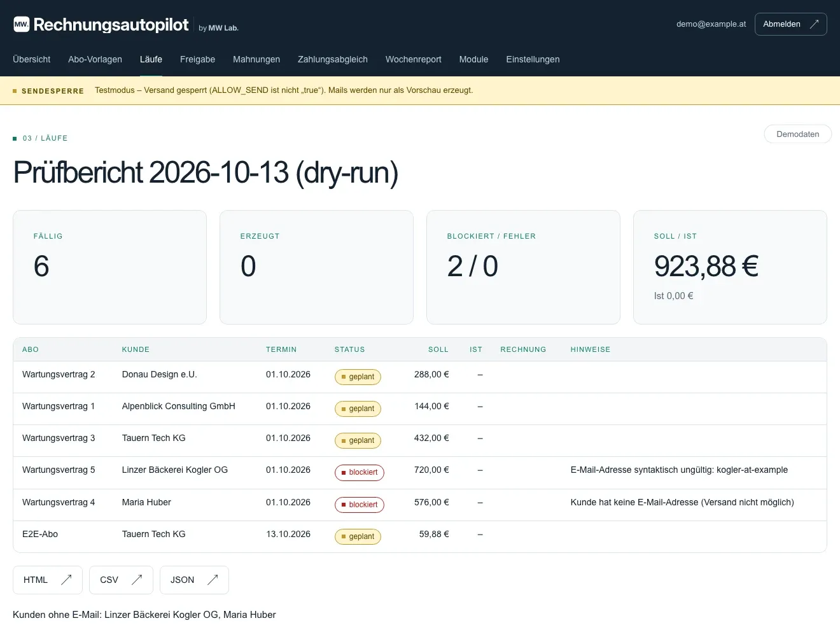Click the geplant status of Wartungsvertrag 1
This screenshot has width=840, height=630.
point(358,409)
